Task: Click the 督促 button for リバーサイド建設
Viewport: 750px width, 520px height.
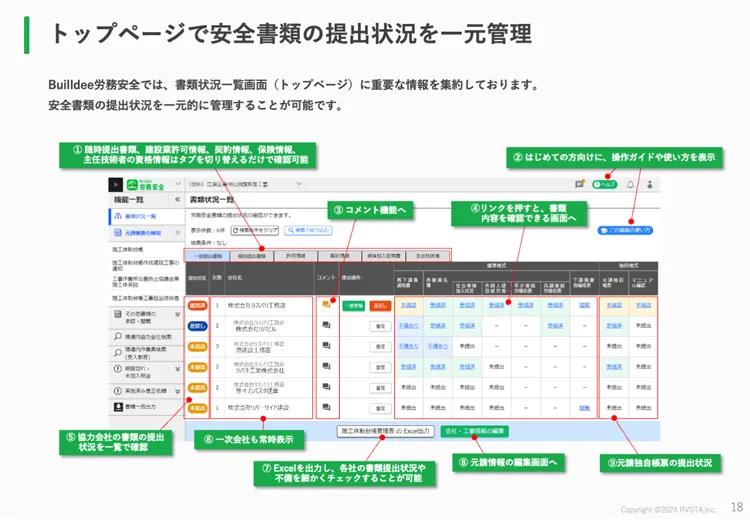Action: pos(380,409)
